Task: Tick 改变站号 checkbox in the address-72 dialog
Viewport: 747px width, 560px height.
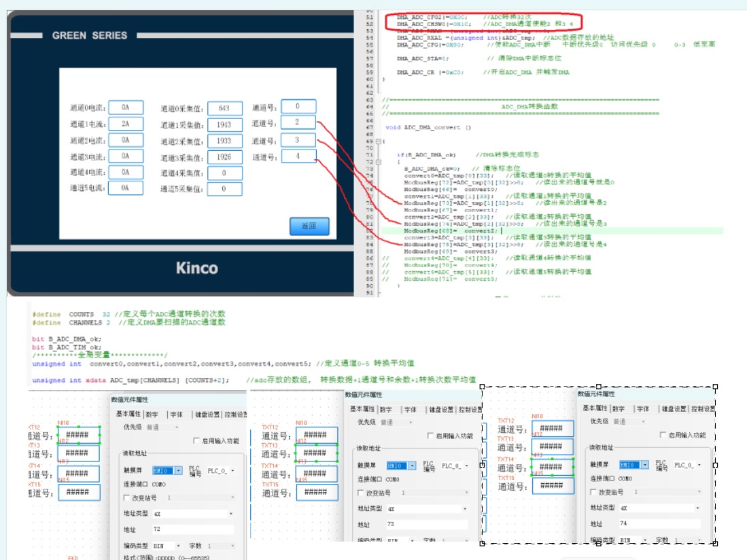Action: coord(126,497)
